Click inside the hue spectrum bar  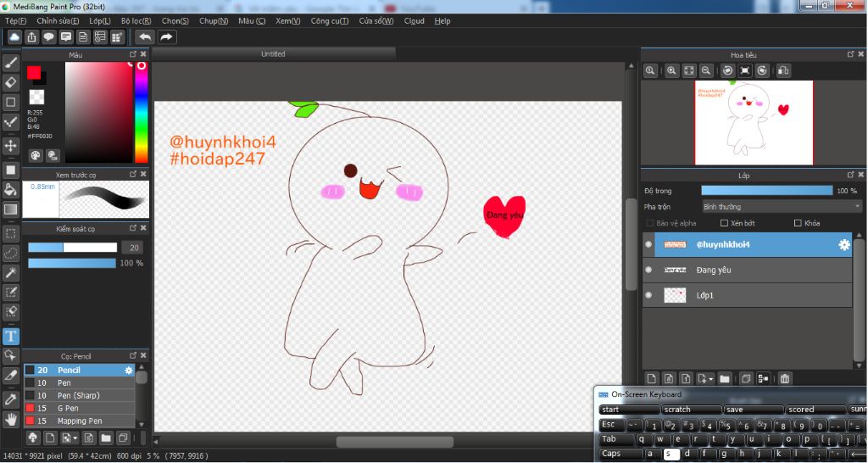coord(142,113)
